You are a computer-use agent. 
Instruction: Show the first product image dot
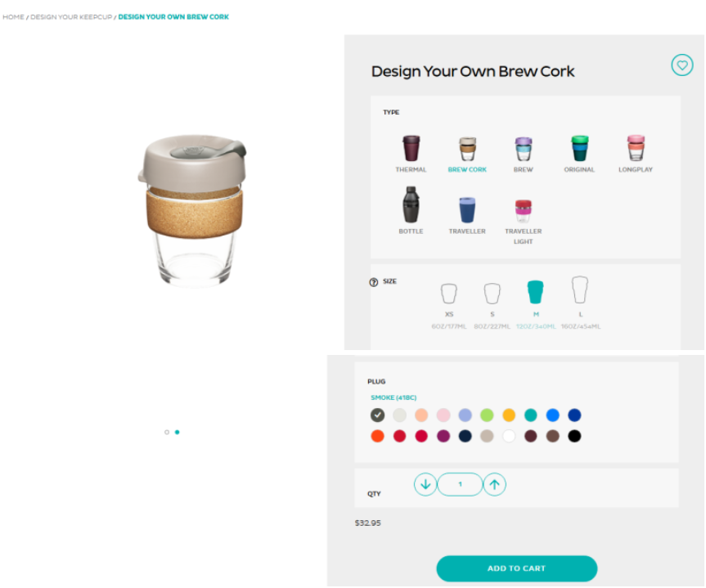(x=167, y=433)
